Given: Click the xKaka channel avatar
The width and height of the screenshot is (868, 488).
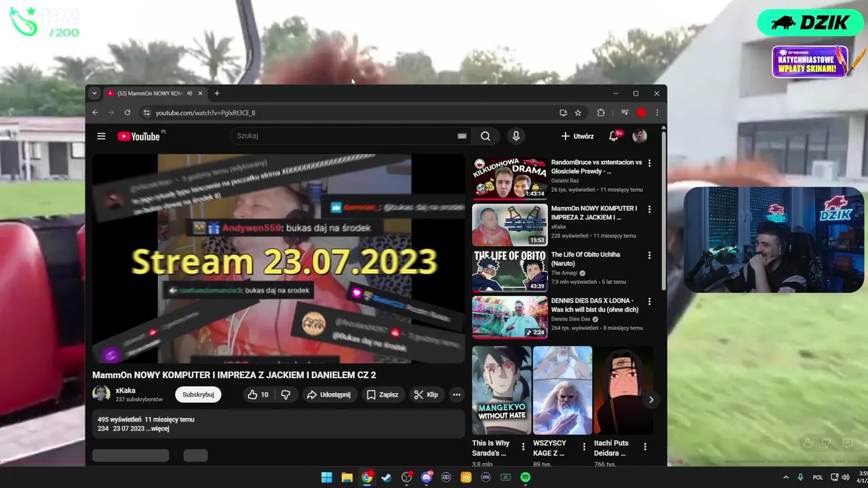Looking at the screenshot, I should 101,394.
